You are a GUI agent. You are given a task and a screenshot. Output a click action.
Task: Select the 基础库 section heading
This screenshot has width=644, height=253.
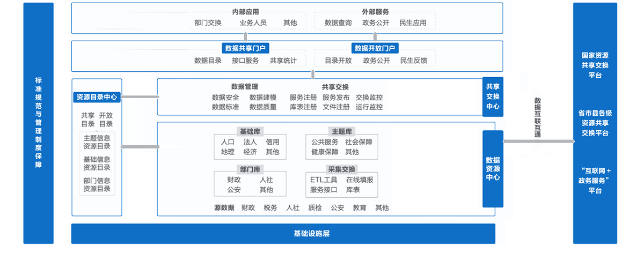(250, 131)
